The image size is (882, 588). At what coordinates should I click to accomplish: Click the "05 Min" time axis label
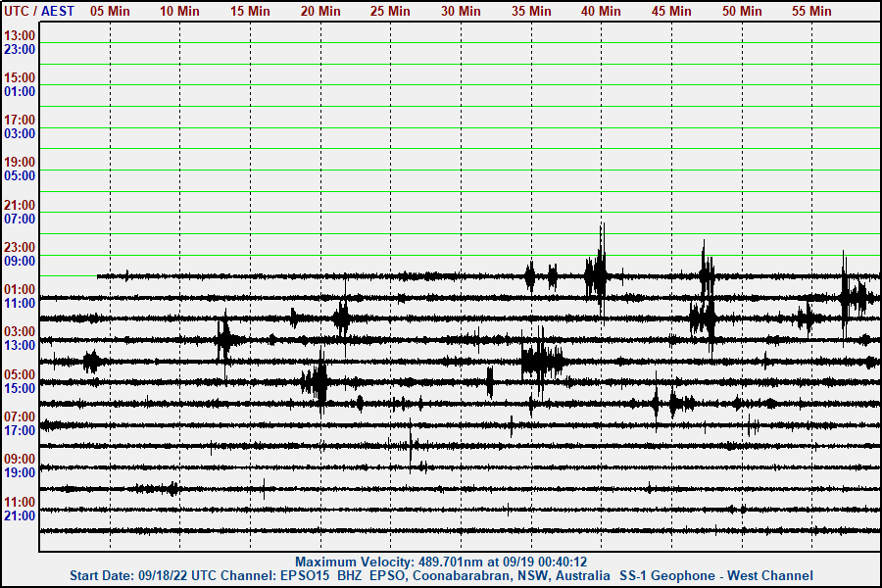(x=110, y=11)
